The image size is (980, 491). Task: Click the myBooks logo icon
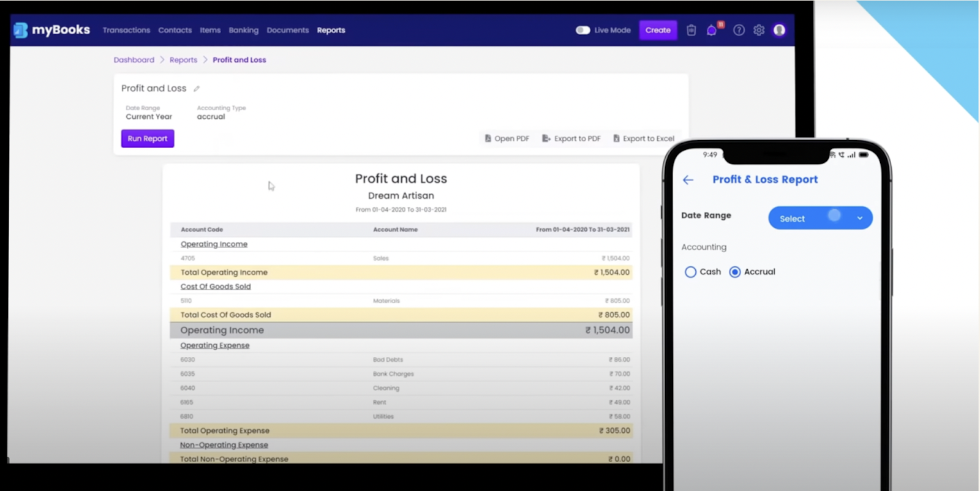tap(21, 30)
